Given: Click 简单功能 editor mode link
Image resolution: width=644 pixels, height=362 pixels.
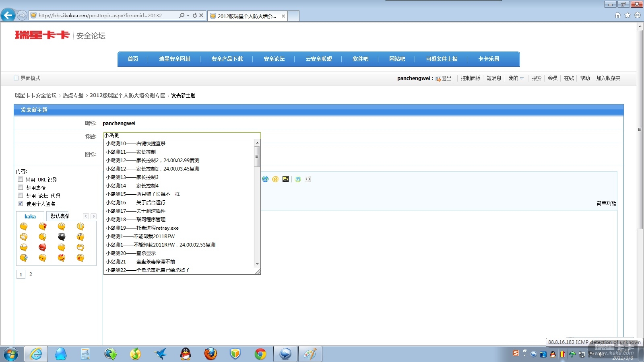Looking at the screenshot, I should [606, 203].
